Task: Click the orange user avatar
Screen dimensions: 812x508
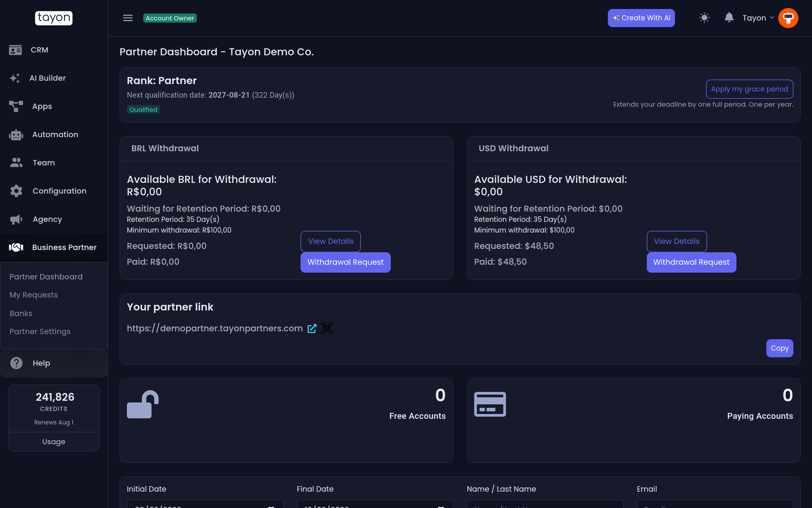Action: [788, 18]
